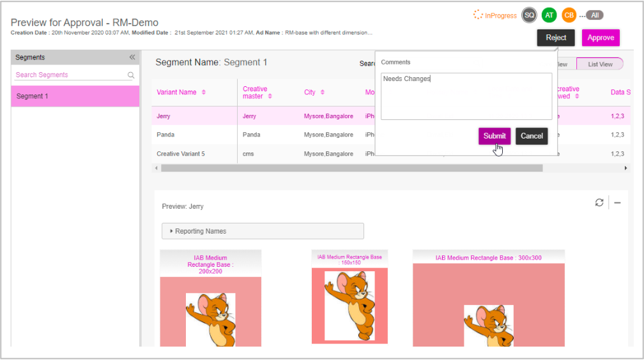Image resolution: width=644 pixels, height=360 pixels.
Task: Click the Segments panel header
Action: [75, 57]
